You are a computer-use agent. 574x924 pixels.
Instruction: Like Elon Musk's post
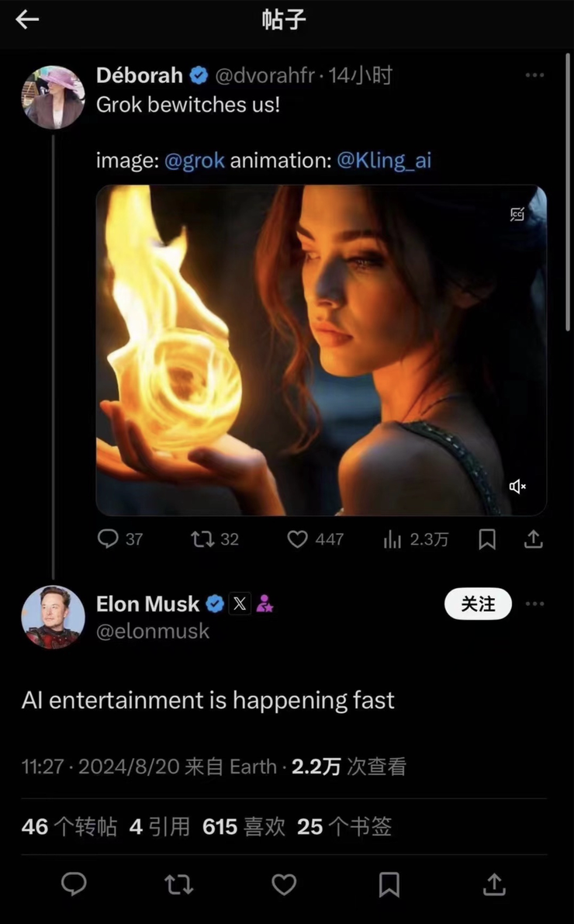284,884
